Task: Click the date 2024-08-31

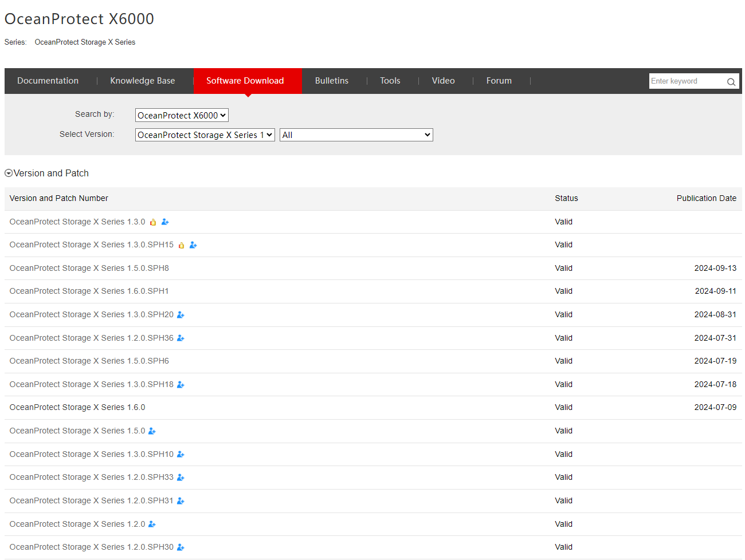Action: [716, 315]
